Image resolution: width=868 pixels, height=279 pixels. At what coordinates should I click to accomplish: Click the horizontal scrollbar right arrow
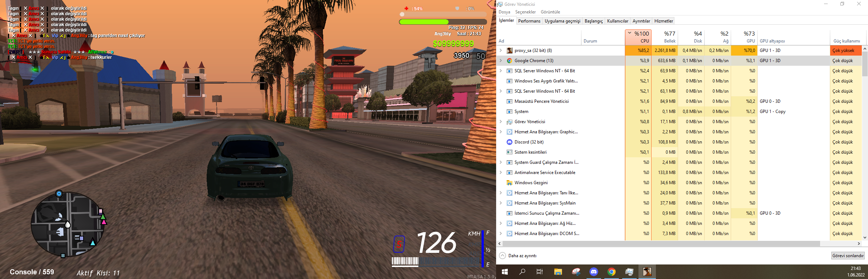[x=859, y=243]
